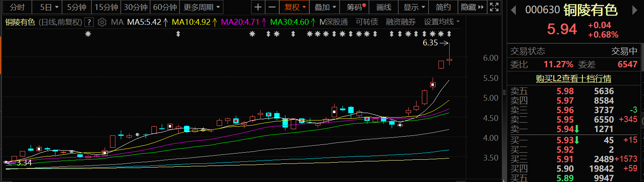The image size is (644, 182).
Task: Switch to 分时 intraday tab
Action: [17, 7]
